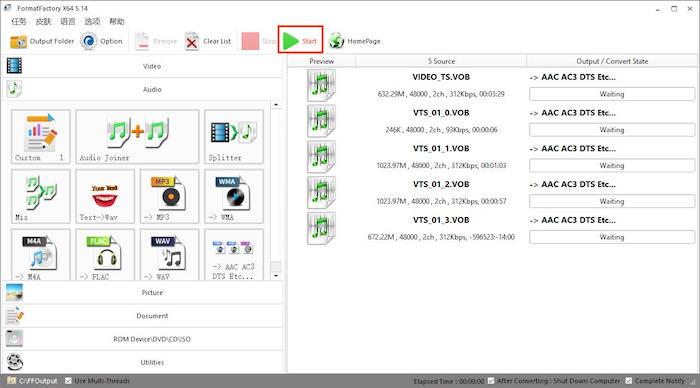Open the audio Mix tool
This screenshot has height=388, width=700.
pos(41,196)
